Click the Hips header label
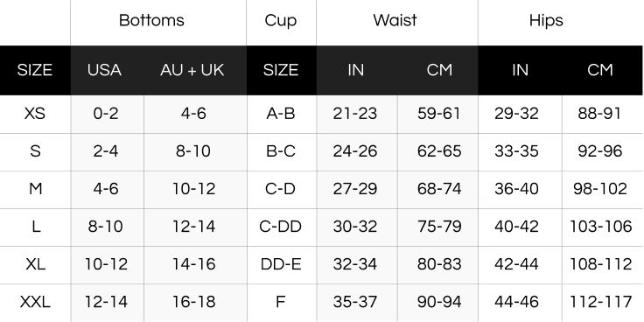 (546, 20)
